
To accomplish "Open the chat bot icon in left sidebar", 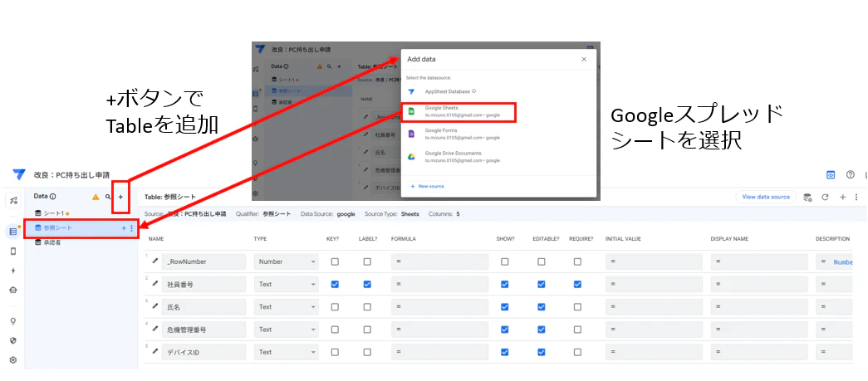I will [x=13, y=290].
